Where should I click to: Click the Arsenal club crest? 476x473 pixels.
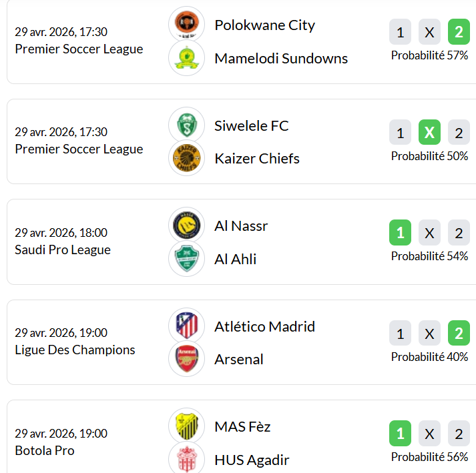187,359
